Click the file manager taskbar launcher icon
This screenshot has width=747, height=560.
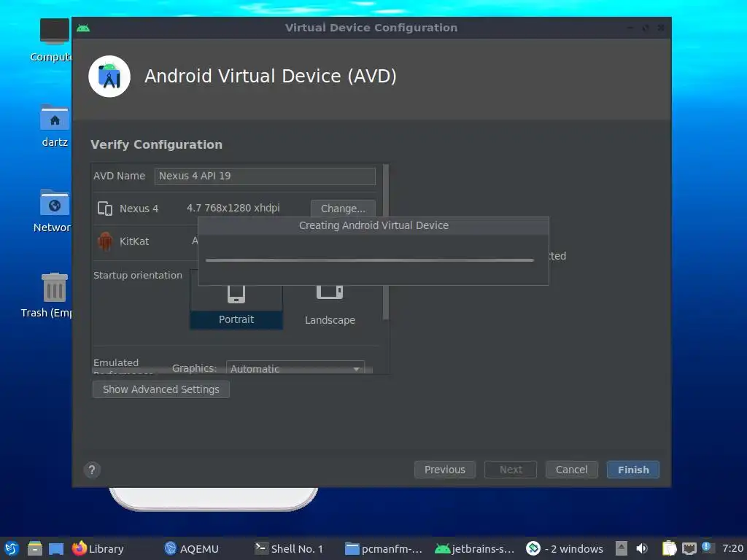[35, 548]
